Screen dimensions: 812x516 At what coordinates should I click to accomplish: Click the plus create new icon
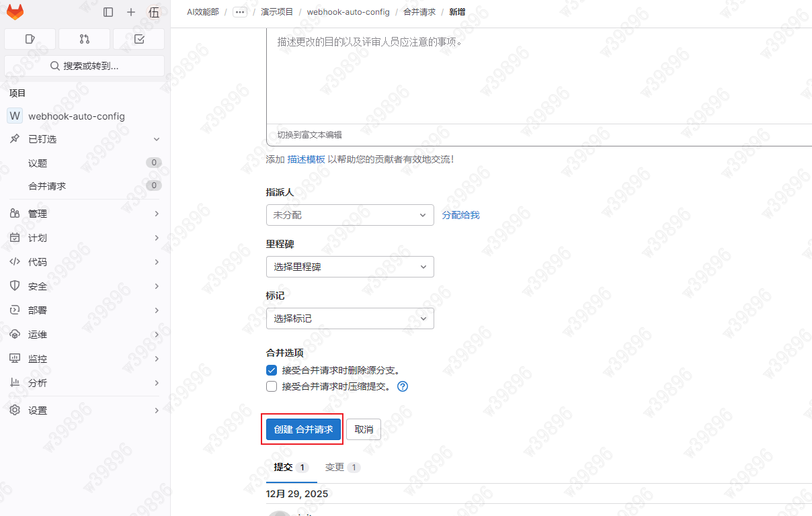coord(131,12)
